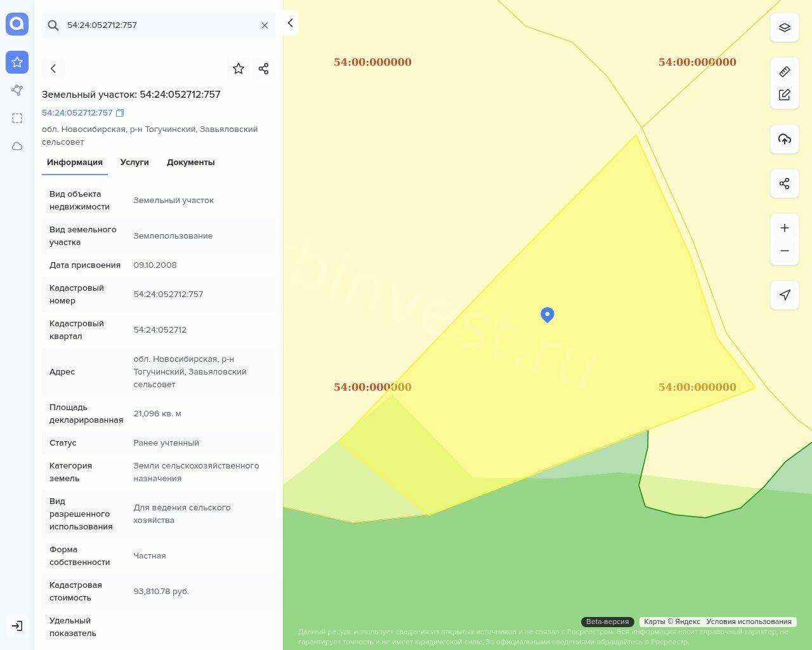
Task: Open the map layers panel
Action: 784,27
